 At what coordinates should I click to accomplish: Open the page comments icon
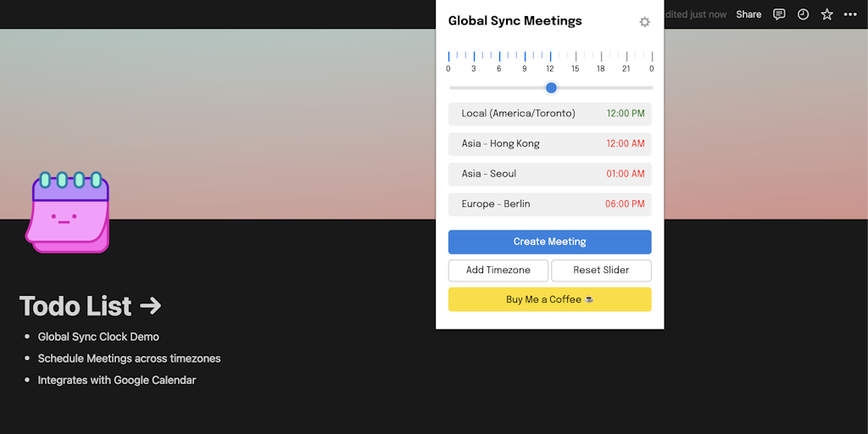coord(779,14)
